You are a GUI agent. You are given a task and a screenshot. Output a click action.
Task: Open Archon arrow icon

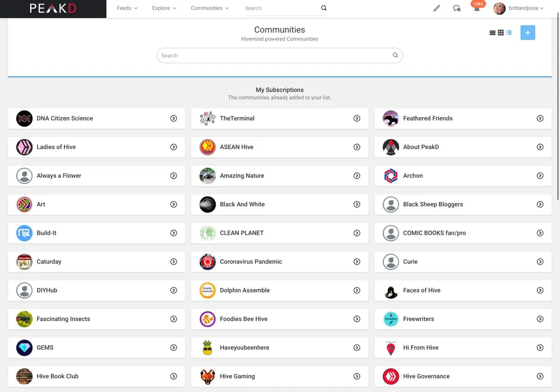pos(540,176)
